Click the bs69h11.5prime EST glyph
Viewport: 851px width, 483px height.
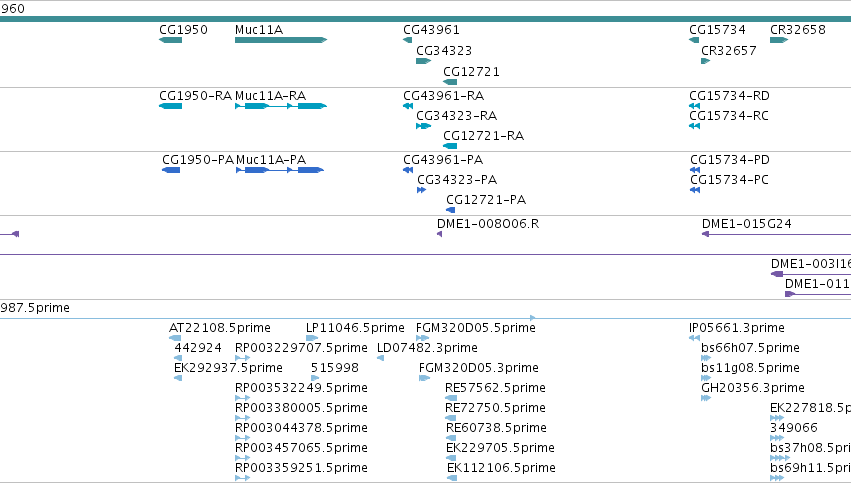point(777,478)
